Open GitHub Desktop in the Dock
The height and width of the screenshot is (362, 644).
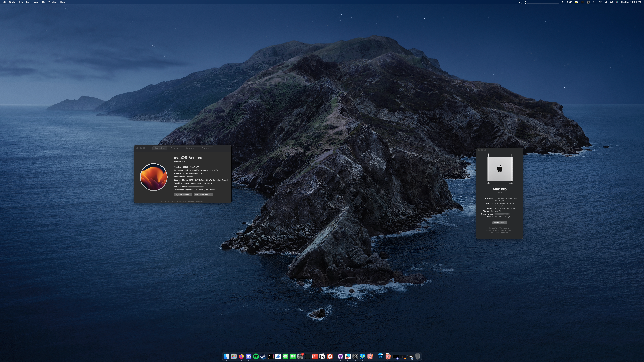click(340, 356)
